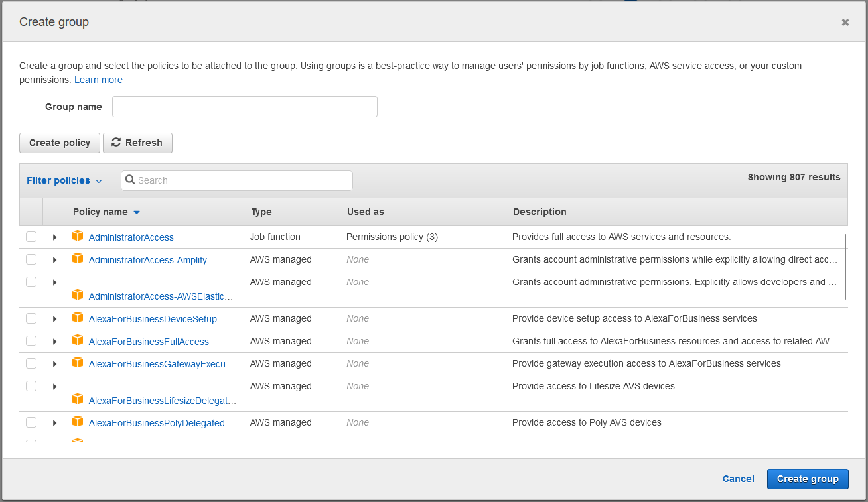Click the AlexaForBusinessDeviceSetup policy box icon

pyautogui.click(x=78, y=318)
